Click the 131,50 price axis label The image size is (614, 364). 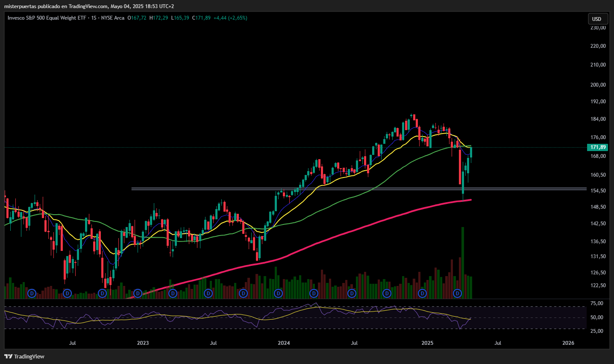[598, 256]
